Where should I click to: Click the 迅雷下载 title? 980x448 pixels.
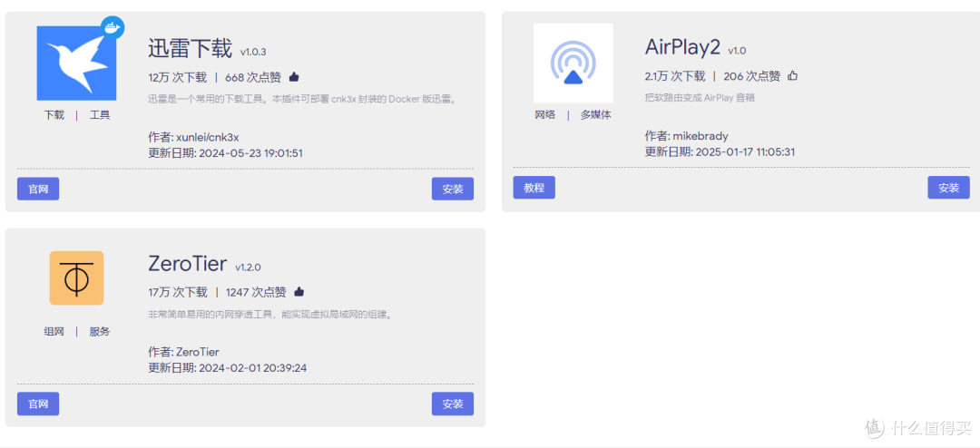coord(190,47)
